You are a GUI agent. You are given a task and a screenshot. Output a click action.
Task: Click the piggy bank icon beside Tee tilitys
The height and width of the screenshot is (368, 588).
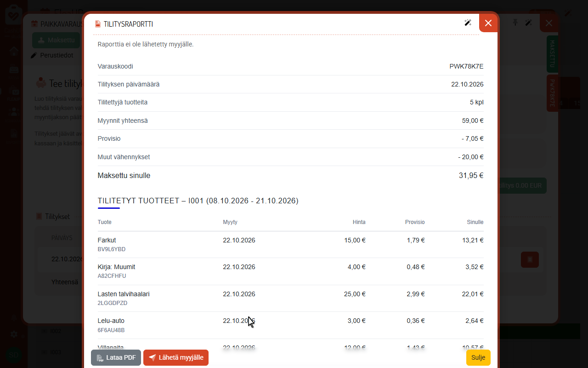[41, 83]
